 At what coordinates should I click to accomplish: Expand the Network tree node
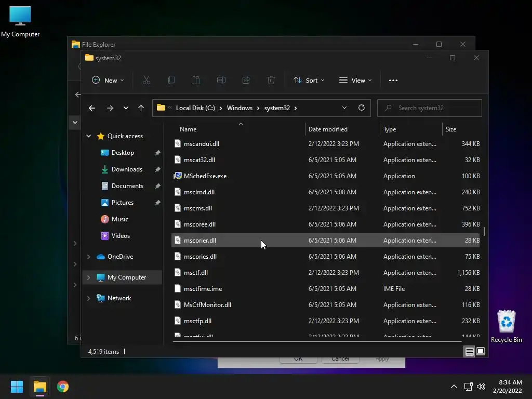[x=88, y=298]
